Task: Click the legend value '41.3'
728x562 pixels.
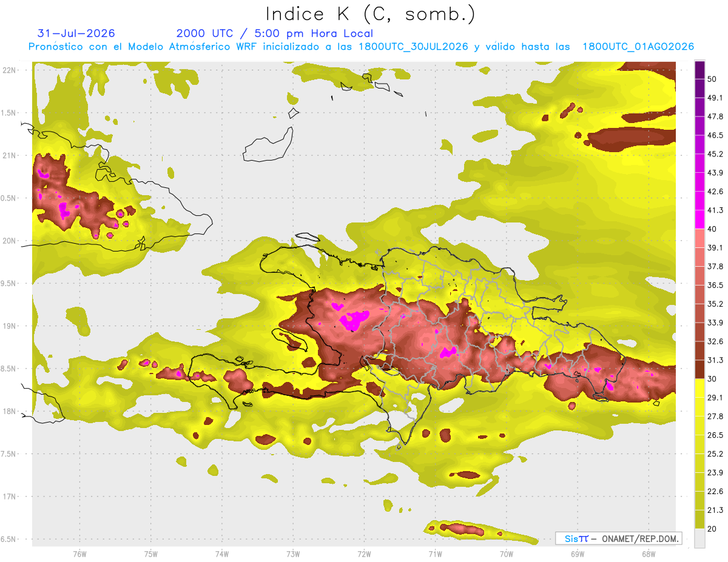Action: (x=715, y=210)
